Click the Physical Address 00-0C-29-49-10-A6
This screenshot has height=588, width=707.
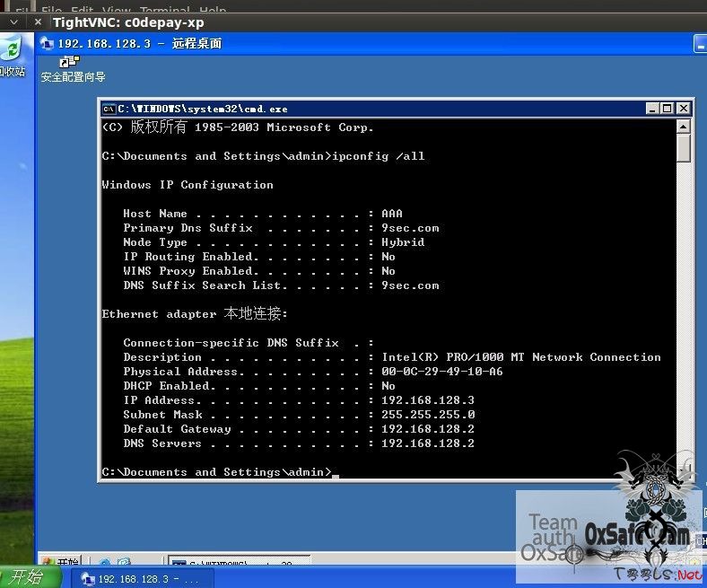click(441, 372)
